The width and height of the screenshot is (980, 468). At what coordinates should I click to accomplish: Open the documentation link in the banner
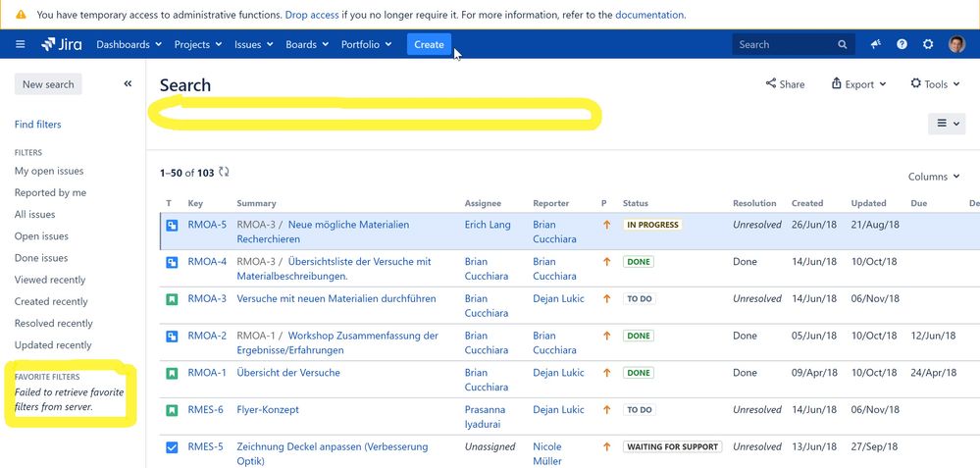(649, 15)
